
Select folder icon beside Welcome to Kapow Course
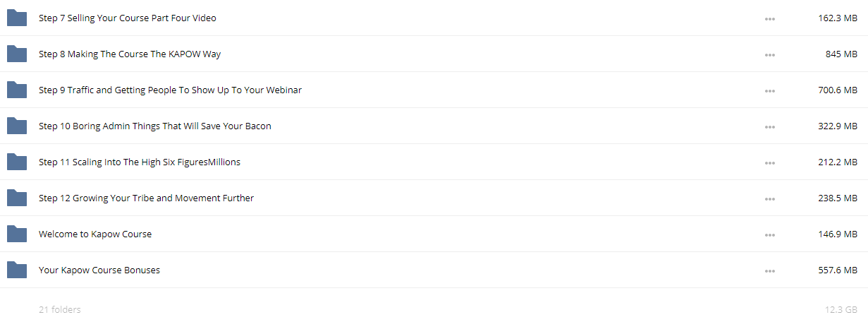point(17,234)
